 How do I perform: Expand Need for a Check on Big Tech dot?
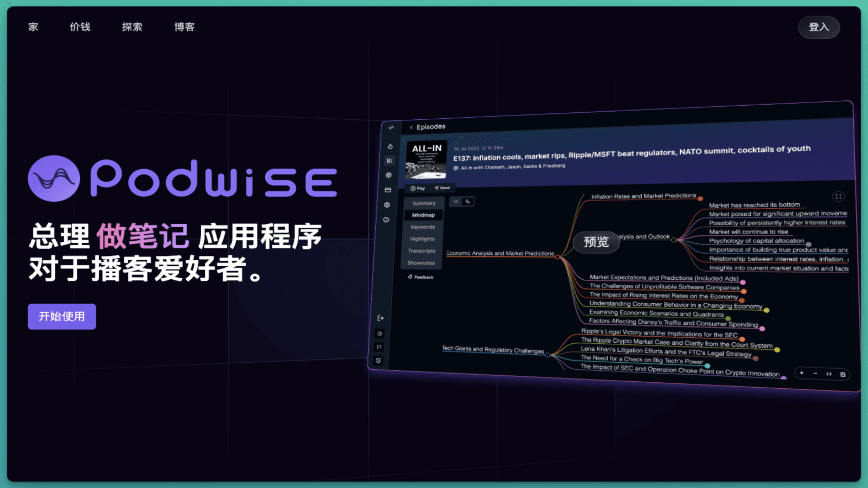click(707, 366)
